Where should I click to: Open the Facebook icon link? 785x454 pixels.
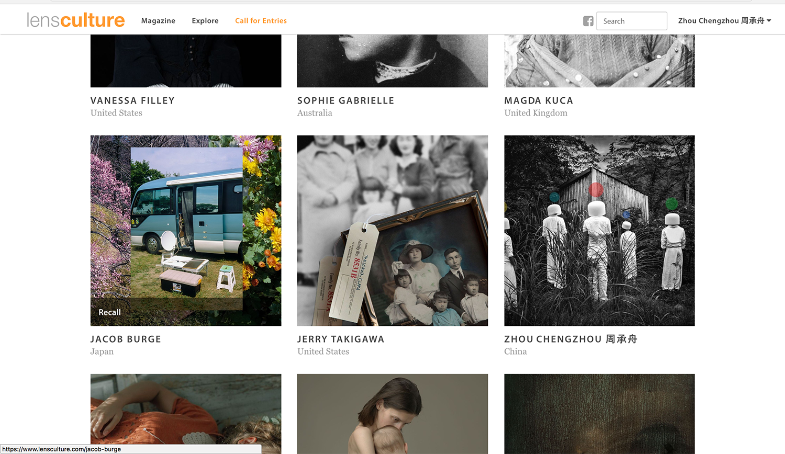click(588, 21)
